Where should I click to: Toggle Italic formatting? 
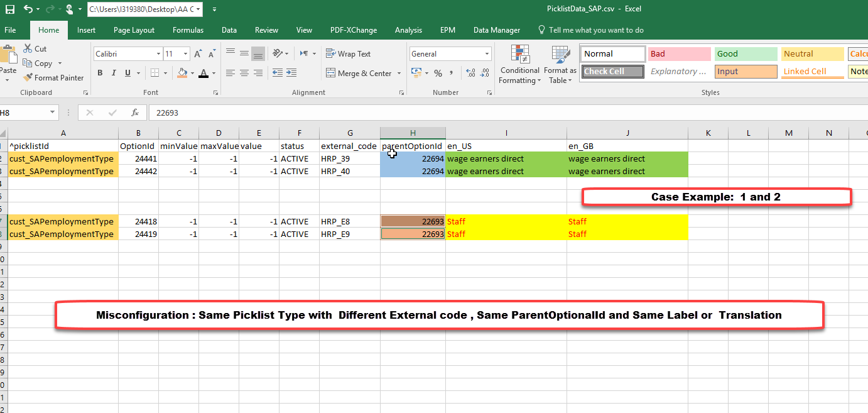coord(114,73)
